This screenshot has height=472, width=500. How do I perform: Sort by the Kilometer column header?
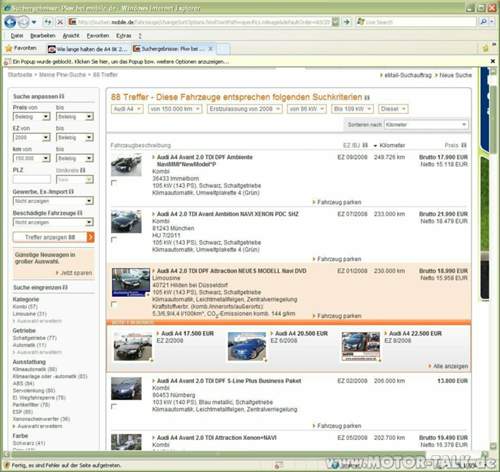pyautogui.click(x=392, y=145)
